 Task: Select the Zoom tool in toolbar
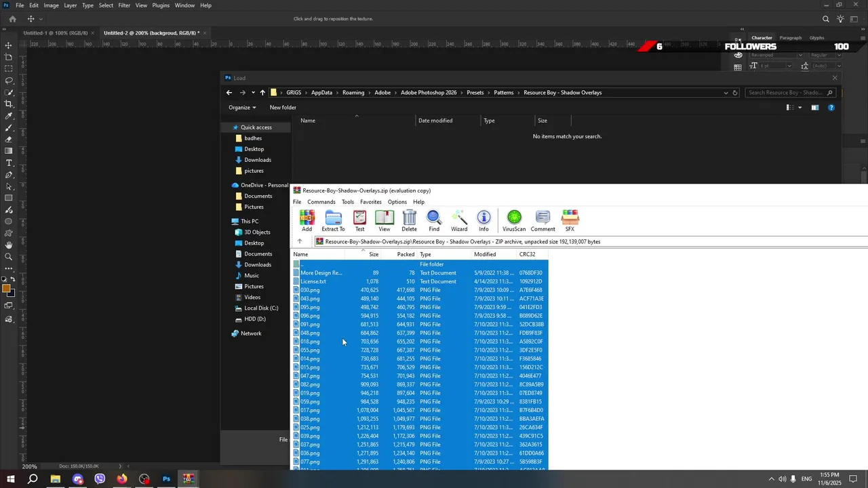(x=9, y=257)
